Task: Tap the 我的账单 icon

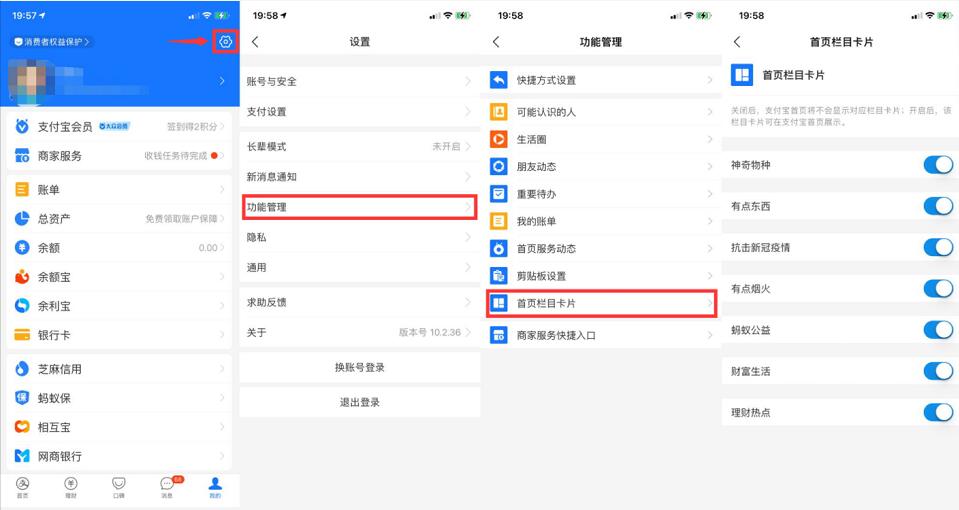Action: click(498, 221)
